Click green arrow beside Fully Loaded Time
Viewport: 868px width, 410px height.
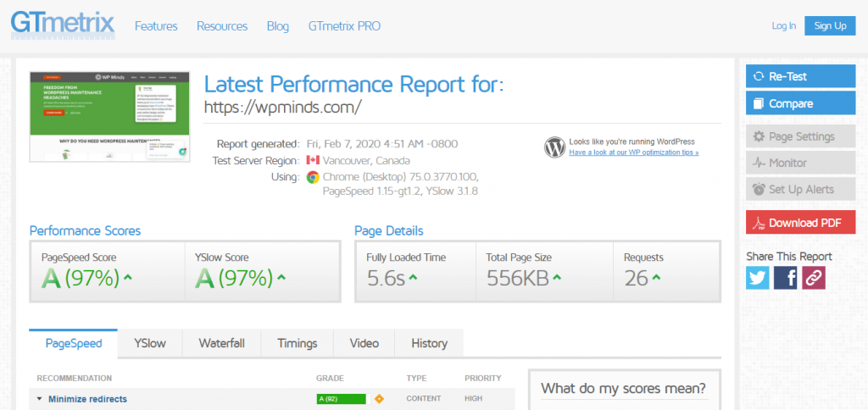point(413,278)
